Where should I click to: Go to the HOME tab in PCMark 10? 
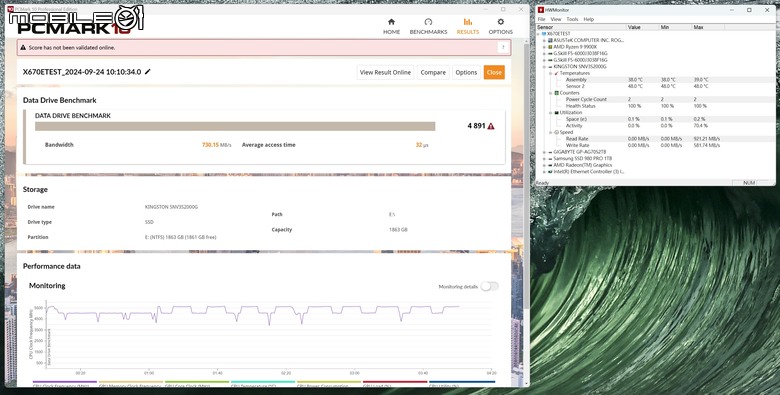[391, 26]
